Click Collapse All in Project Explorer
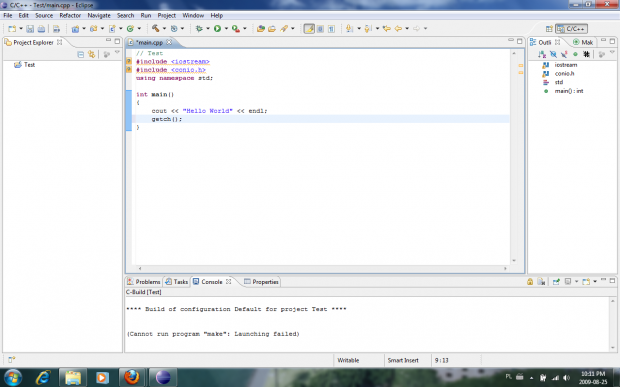The image size is (620, 387). 81,54
